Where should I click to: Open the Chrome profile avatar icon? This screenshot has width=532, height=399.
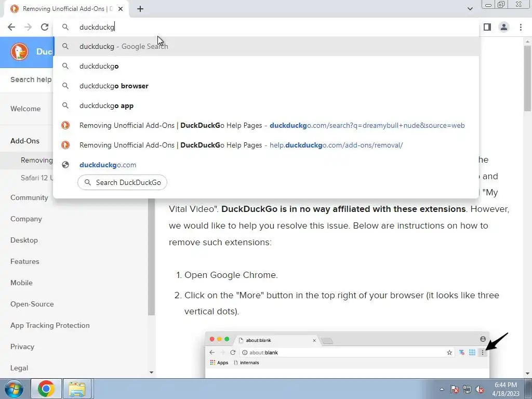(504, 27)
